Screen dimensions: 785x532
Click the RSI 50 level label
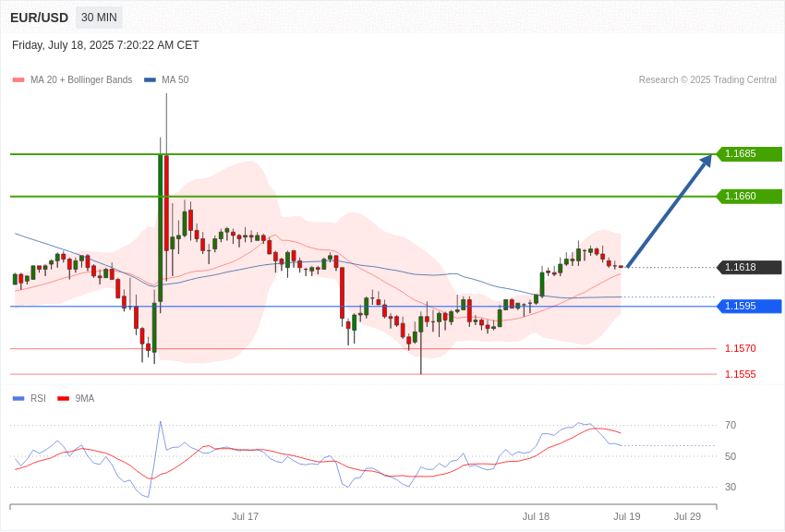click(x=731, y=456)
